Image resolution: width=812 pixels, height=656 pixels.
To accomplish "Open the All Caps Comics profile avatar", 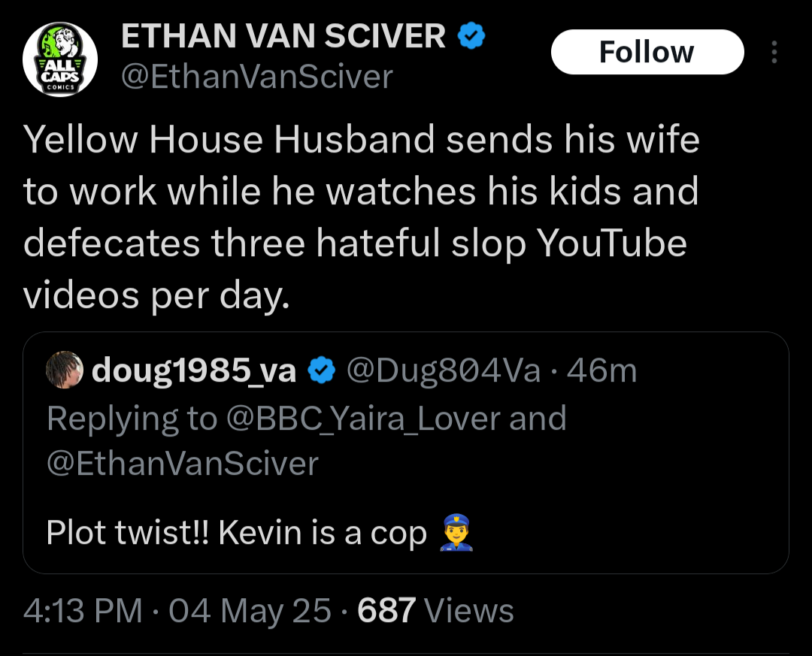I will pyautogui.click(x=60, y=59).
